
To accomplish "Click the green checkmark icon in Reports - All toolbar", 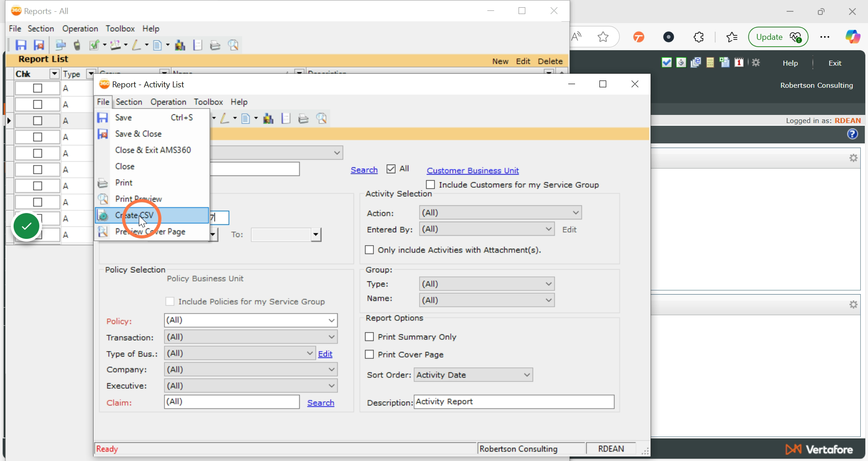I will tap(94, 45).
